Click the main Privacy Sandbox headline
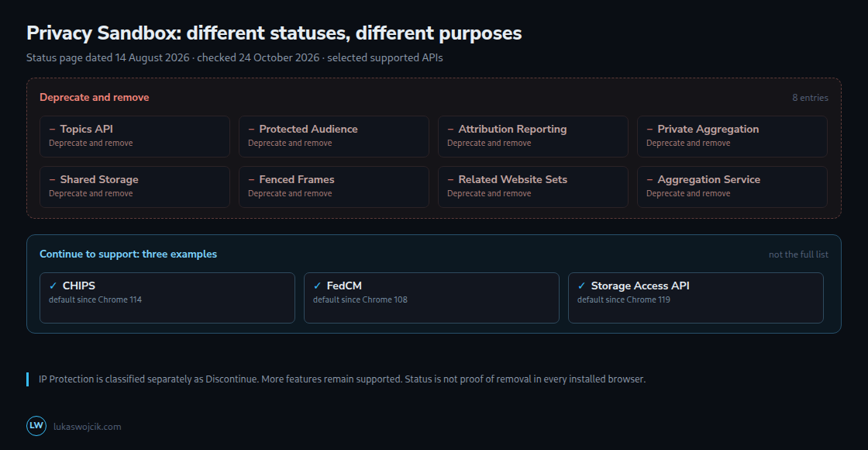868x450 pixels. coord(274,33)
